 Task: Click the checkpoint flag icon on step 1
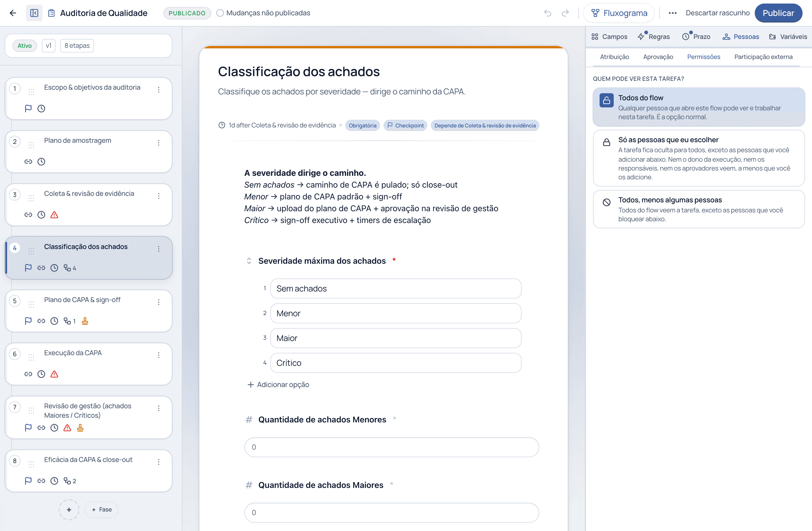pos(28,109)
